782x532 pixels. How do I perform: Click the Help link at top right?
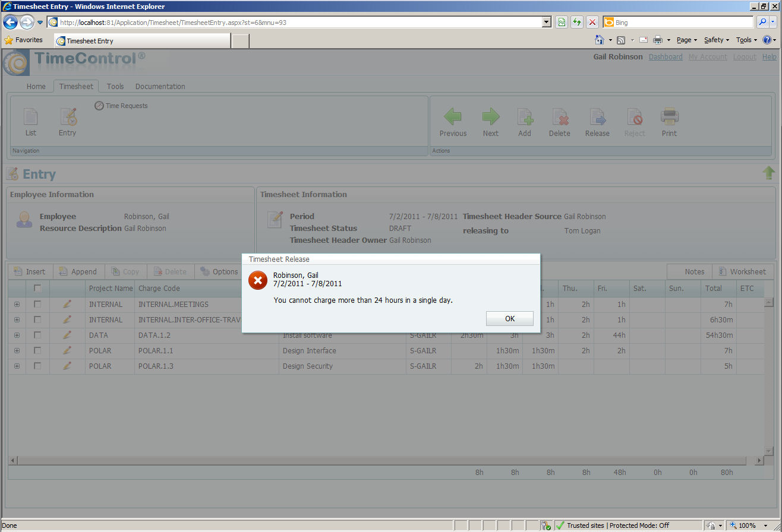[769, 57]
